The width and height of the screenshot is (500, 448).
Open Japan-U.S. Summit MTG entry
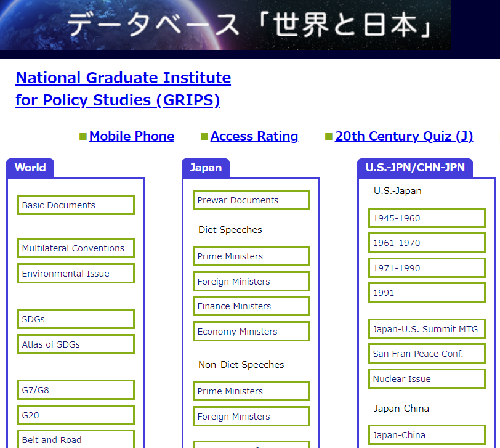427,329
